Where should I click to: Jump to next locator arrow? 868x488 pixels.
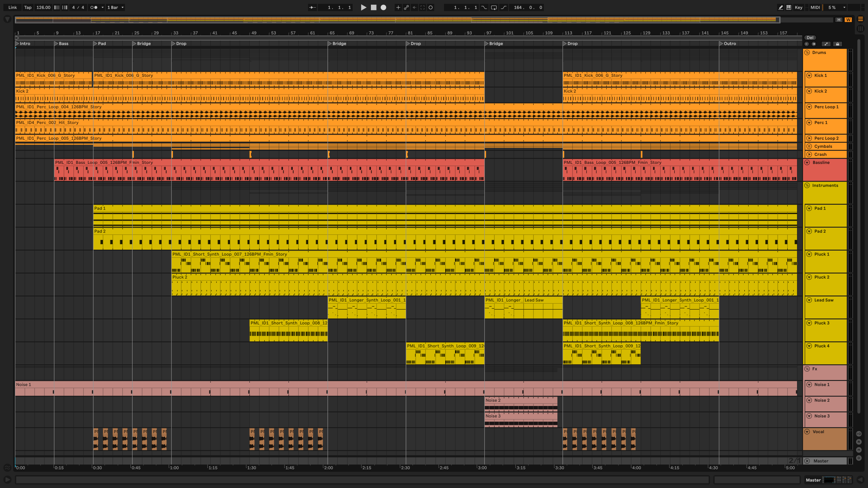pyautogui.click(x=814, y=44)
